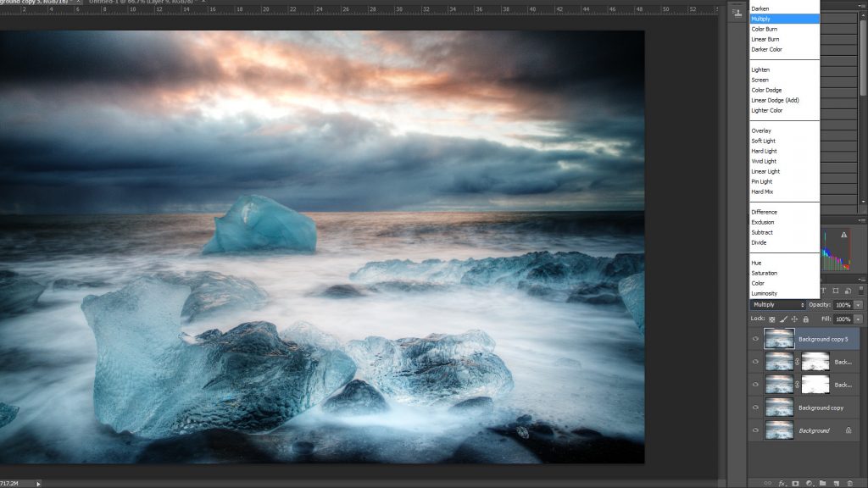Click the Opacity 100% field
The height and width of the screenshot is (488, 868).
(x=843, y=305)
